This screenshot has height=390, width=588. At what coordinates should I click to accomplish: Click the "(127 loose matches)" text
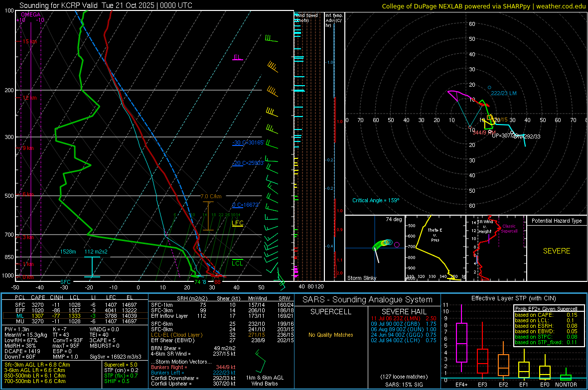(x=404, y=377)
